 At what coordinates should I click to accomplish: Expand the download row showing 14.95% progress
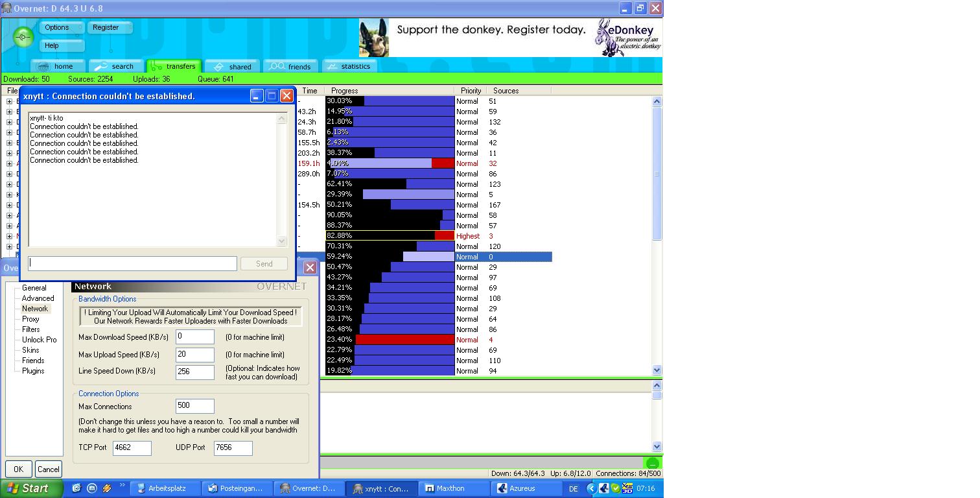(10, 112)
